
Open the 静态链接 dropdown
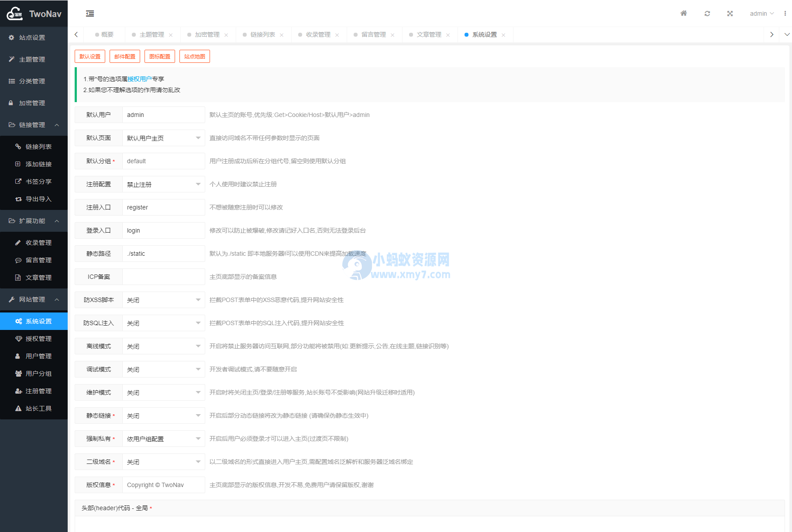point(164,415)
